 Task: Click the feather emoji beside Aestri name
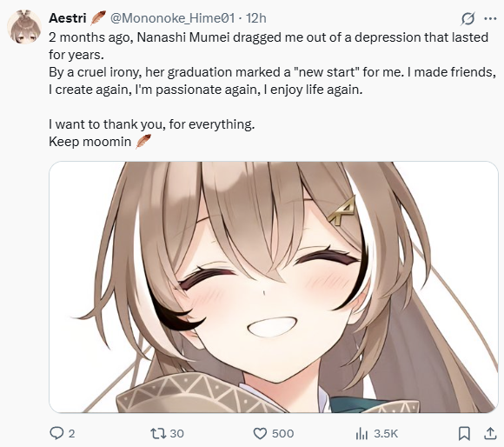97,18
